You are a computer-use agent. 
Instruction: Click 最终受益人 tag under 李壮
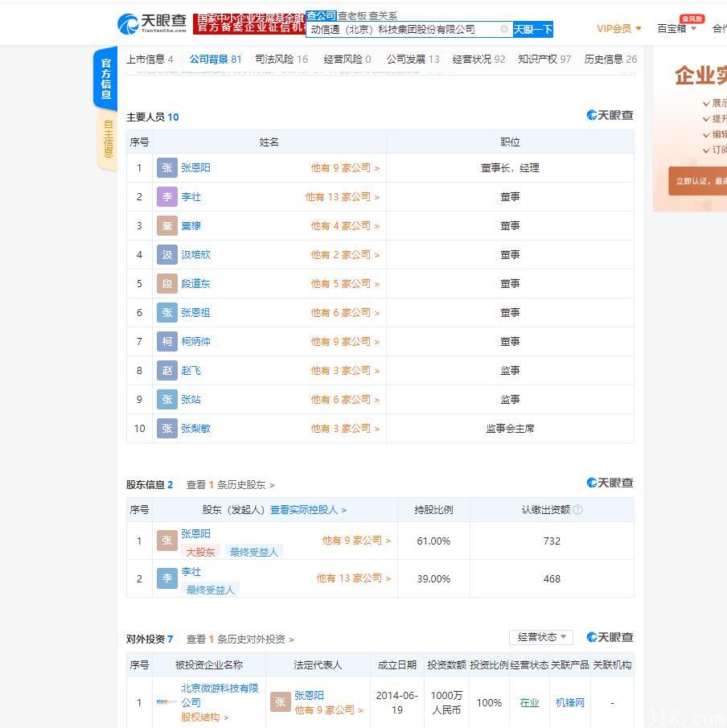pyautogui.click(x=211, y=590)
